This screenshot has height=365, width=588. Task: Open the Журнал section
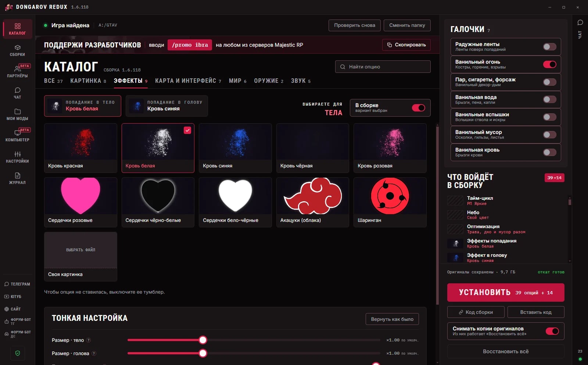click(x=17, y=178)
